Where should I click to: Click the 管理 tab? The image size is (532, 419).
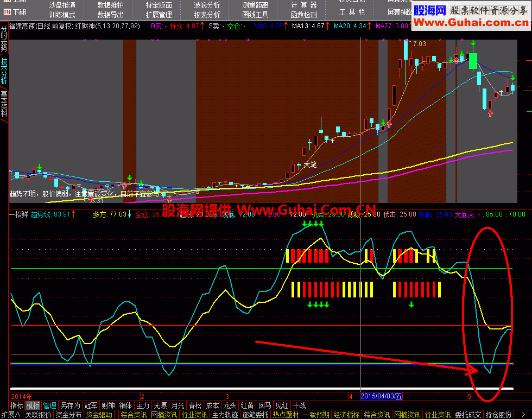pyautogui.click(x=49, y=405)
